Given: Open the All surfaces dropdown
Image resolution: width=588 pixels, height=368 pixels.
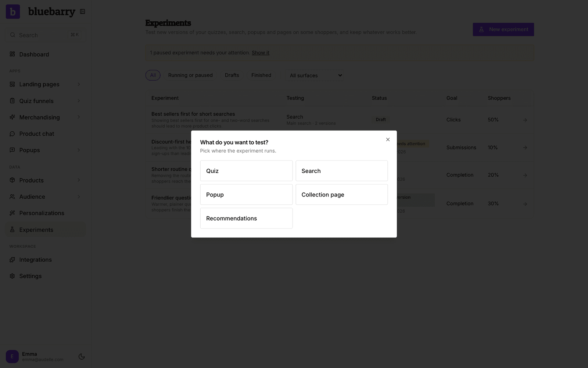Looking at the screenshot, I should point(315,75).
